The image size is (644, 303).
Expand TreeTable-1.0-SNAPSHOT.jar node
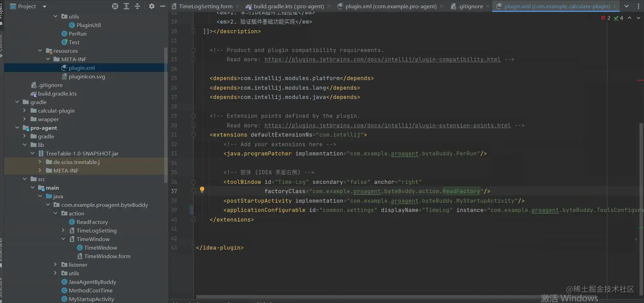tap(32, 153)
